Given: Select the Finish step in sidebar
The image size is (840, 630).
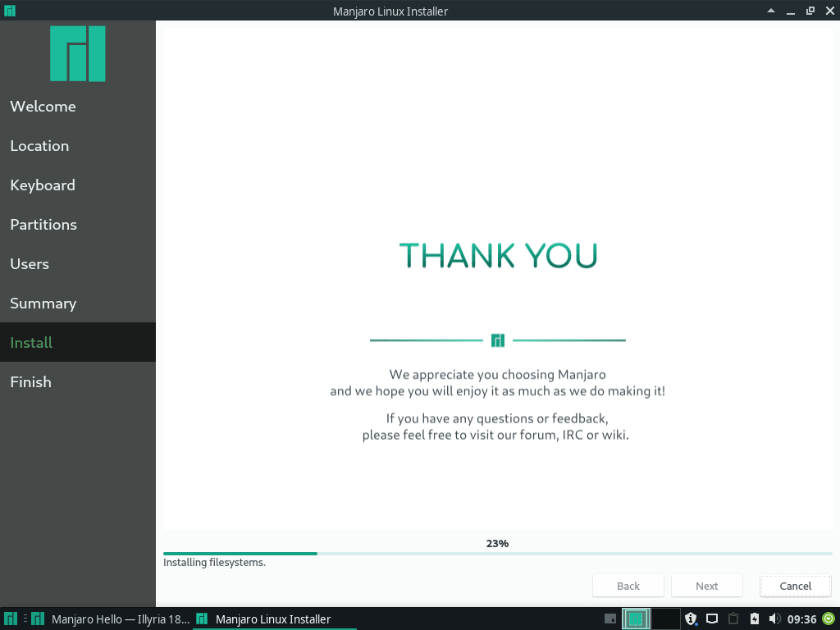Looking at the screenshot, I should [78, 382].
